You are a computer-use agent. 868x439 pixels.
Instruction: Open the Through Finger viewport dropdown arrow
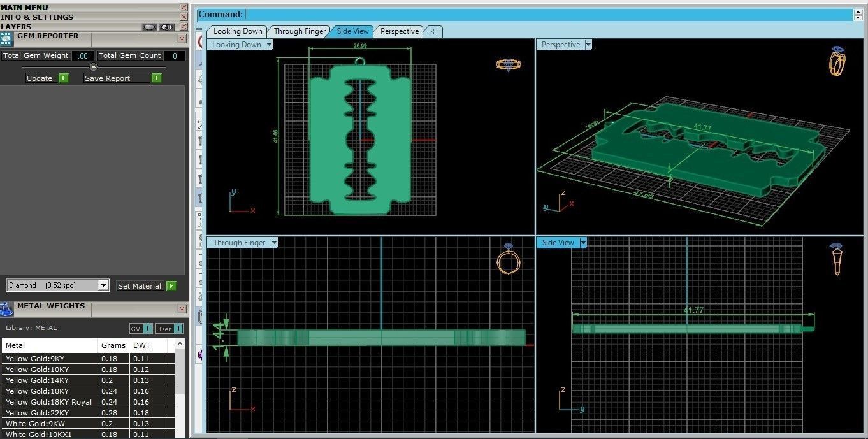(274, 243)
